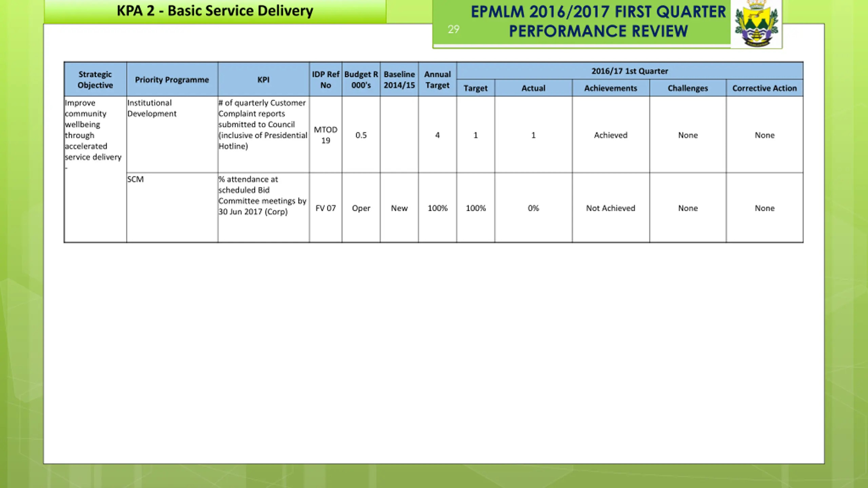Click the '0.5' budget cell
868x488 pixels.
(x=361, y=135)
